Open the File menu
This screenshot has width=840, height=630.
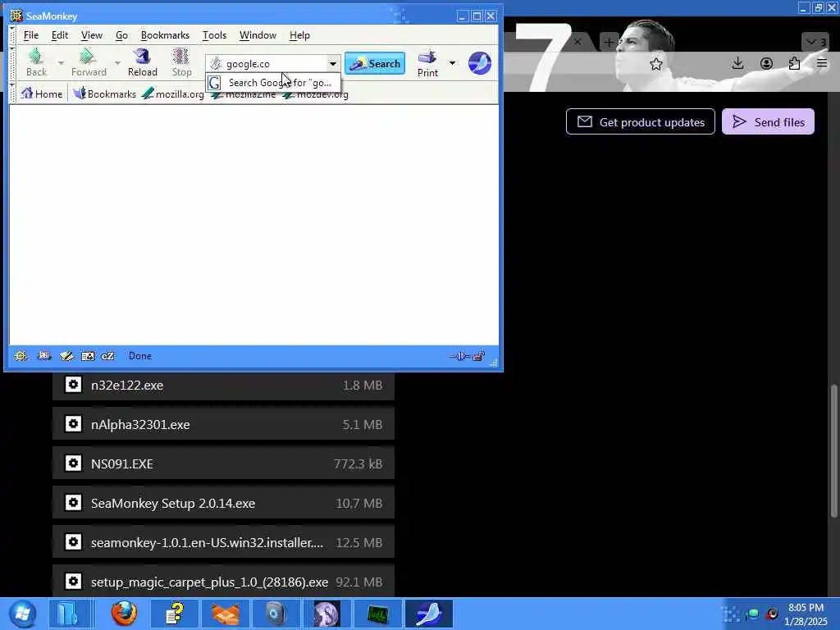pos(31,35)
